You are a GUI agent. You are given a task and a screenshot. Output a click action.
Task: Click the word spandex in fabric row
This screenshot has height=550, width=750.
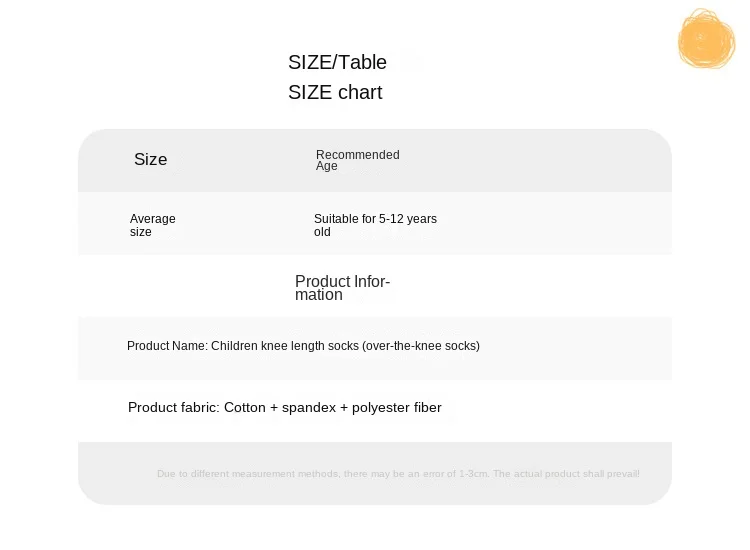click(x=308, y=408)
